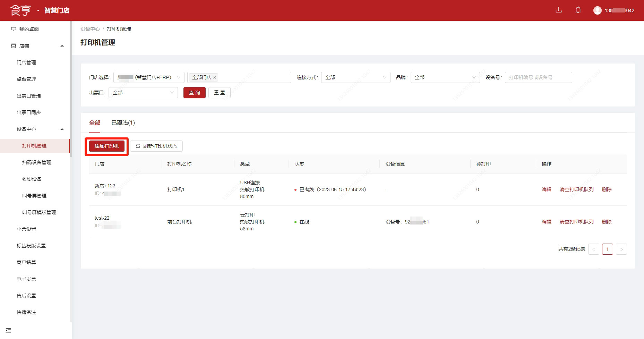Click the download icon in header

pos(558,10)
